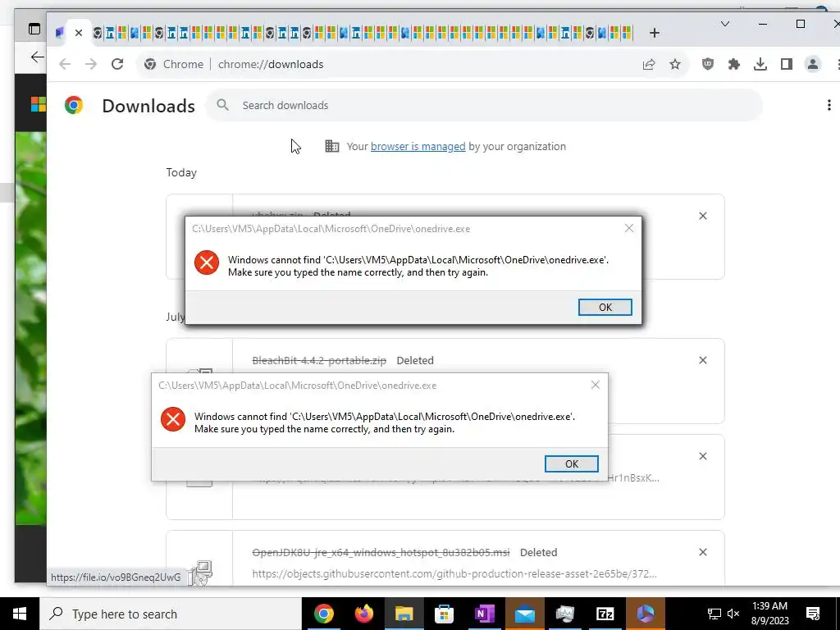Open the network icon in system tray
This screenshot has height=630, width=840.
[x=714, y=614]
